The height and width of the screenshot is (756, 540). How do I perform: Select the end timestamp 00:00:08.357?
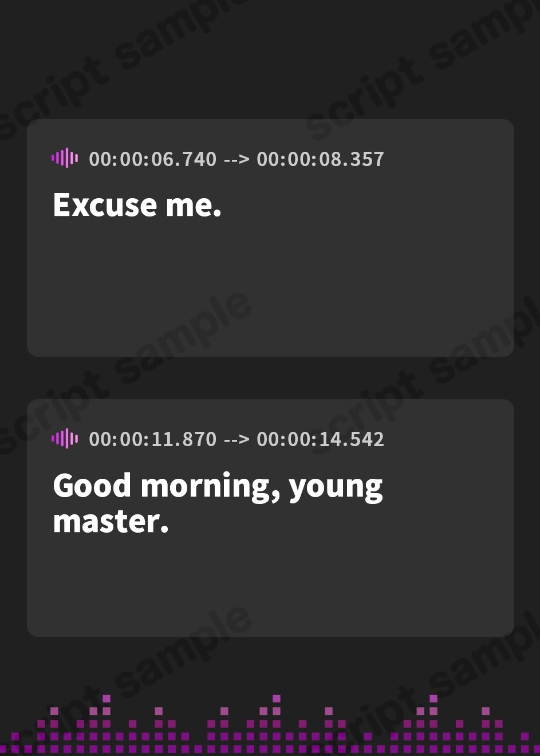320,159
